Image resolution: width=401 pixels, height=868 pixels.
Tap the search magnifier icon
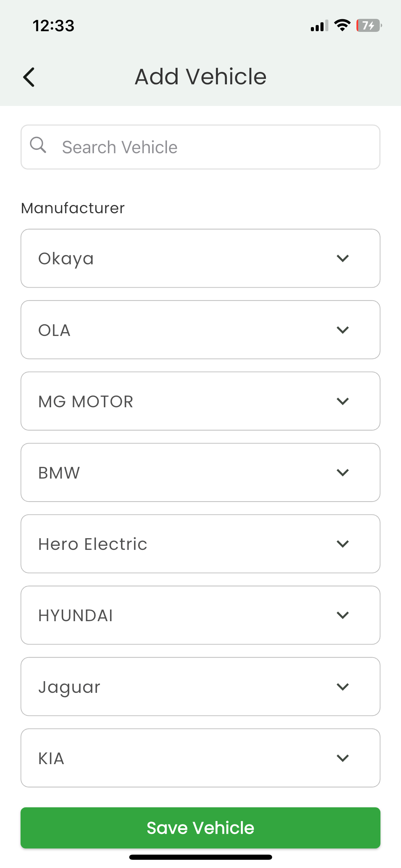(38, 145)
